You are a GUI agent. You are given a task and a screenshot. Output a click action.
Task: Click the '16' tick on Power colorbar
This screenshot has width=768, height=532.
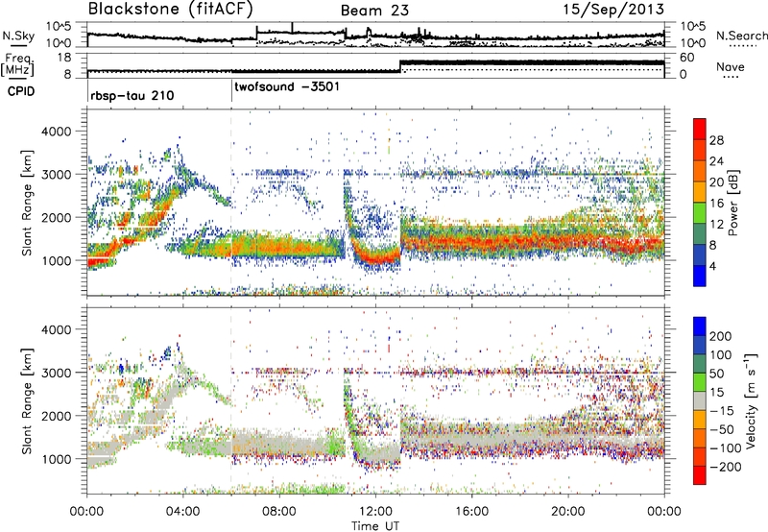(716, 204)
